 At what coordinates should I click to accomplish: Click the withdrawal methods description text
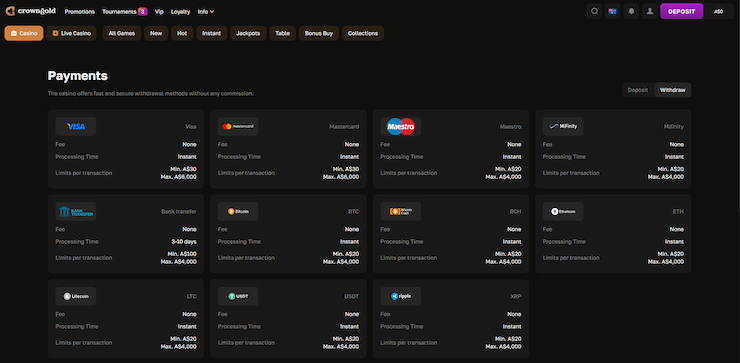pos(151,93)
